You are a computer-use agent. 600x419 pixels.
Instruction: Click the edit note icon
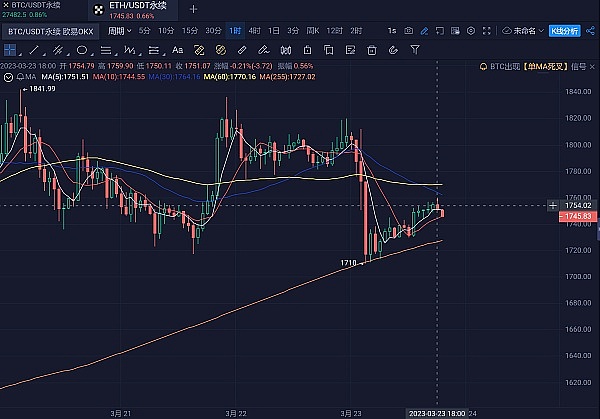pyautogui.click(x=350, y=50)
